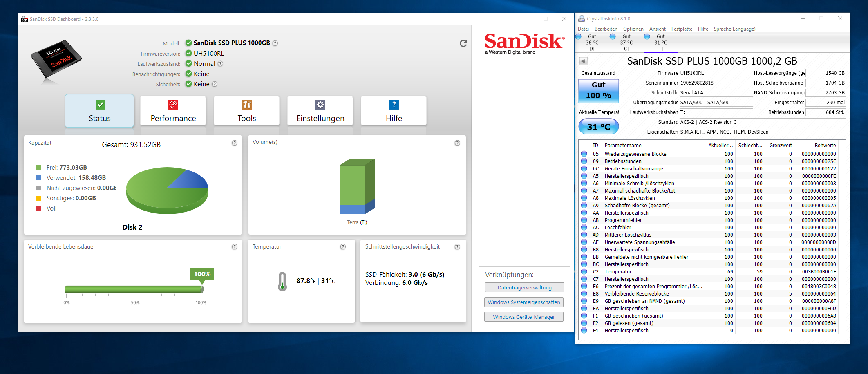The height and width of the screenshot is (374, 868).
Task: Click the Schnittstelle field showing Serial ATA
Action: click(x=716, y=93)
